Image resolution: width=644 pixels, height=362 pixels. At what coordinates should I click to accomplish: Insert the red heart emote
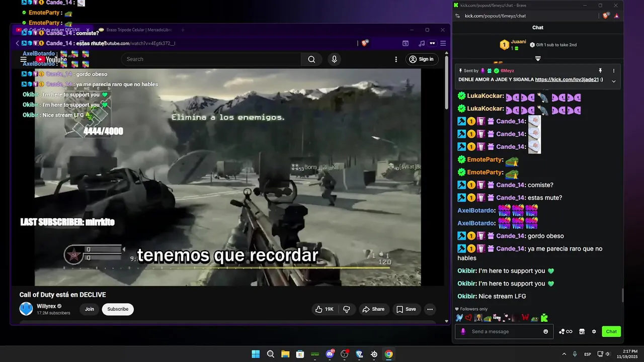(468, 318)
